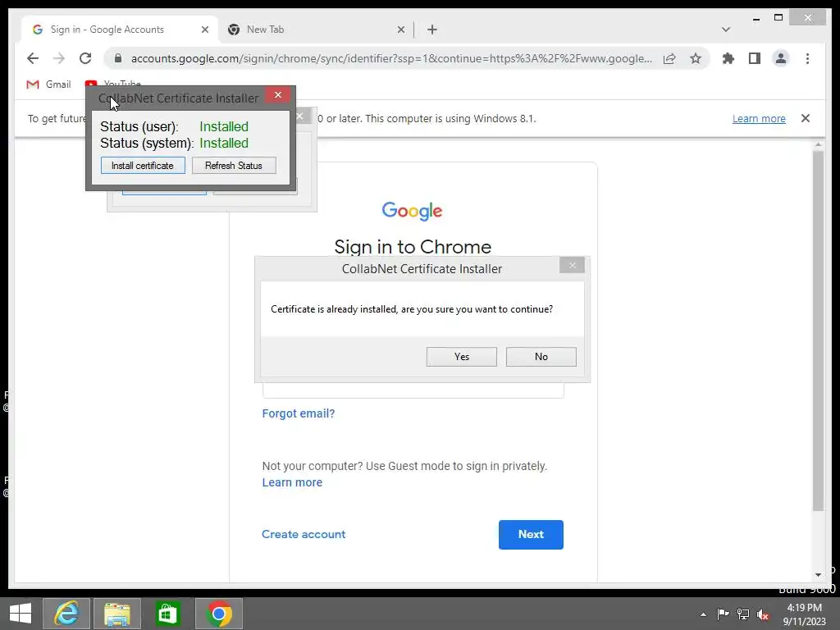Click the share page icon in address bar

coord(669,58)
